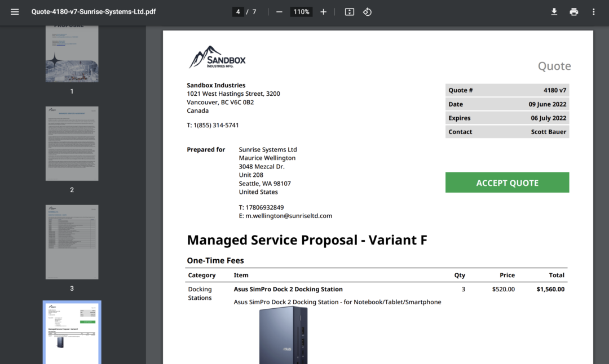Click the expiry date 06 July 2022
The width and height of the screenshot is (609, 364).
coord(549,118)
